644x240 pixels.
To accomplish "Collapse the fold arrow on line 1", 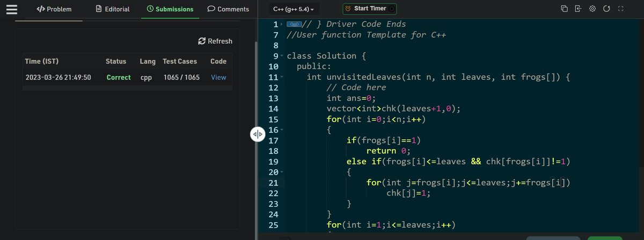I will click(x=281, y=25).
